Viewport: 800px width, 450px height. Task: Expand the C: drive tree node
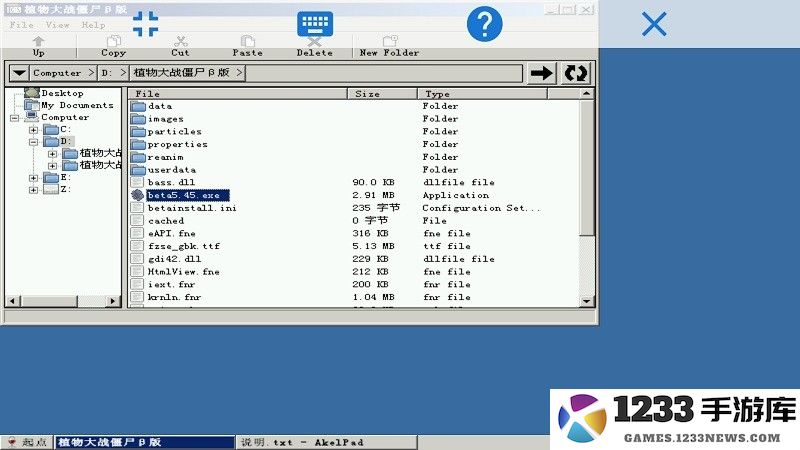tap(33, 130)
